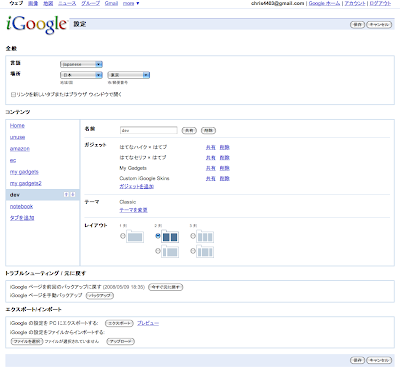This screenshot has height=378, width=400.
Task: Click the アップロード upload button
Action: click(x=121, y=341)
